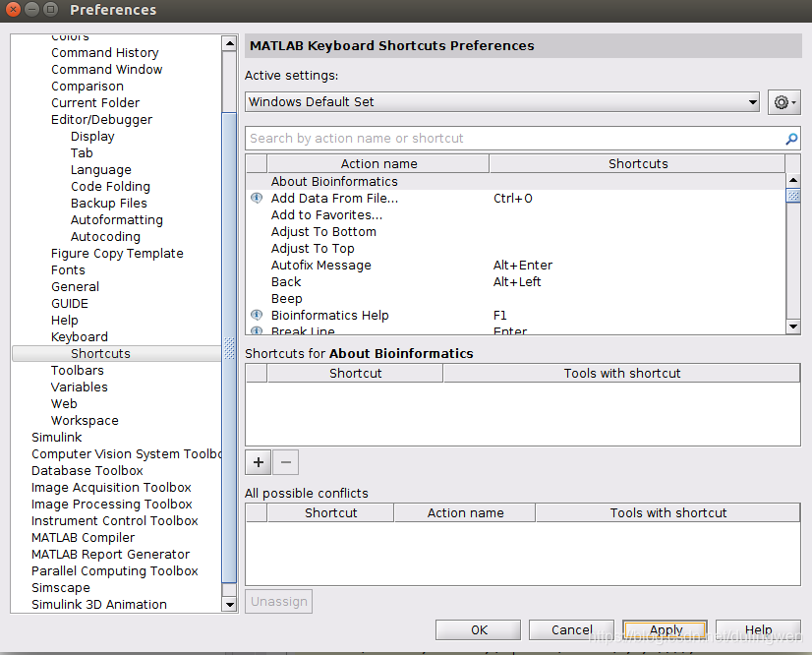Open MATLAB Compiler preferences

pos(83,537)
